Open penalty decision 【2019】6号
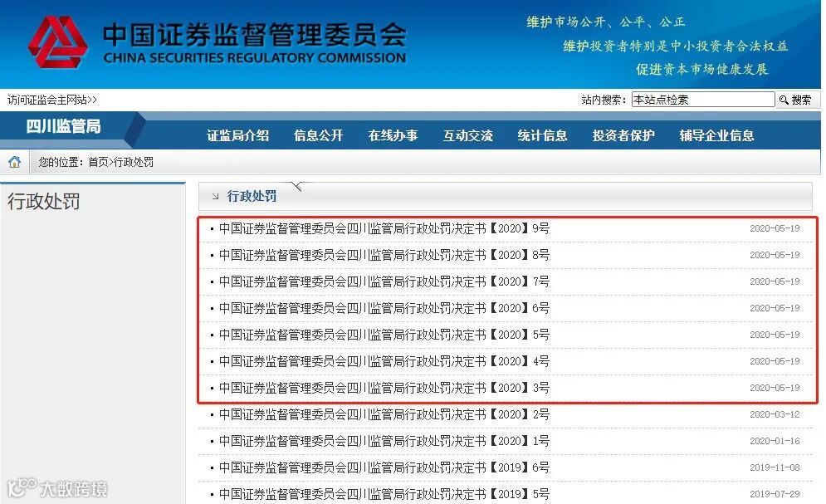The width and height of the screenshot is (826, 504). click(384, 467)
